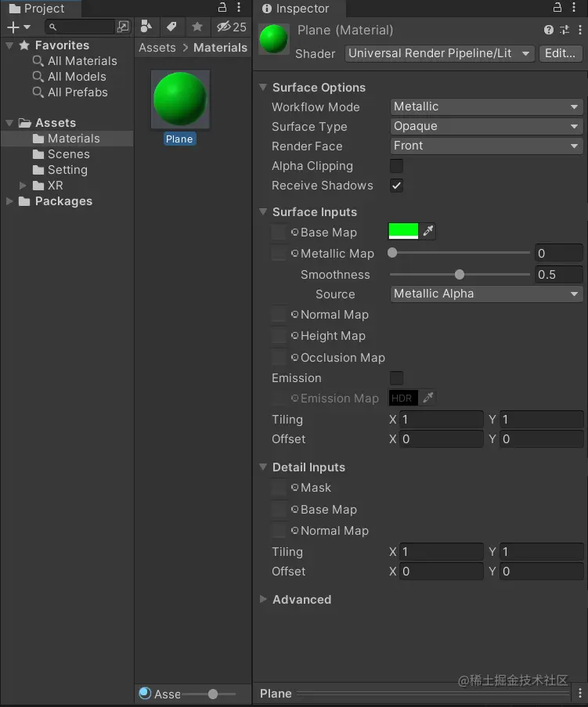Enable the Alpha Clipping checkbox
The image size is (588, 707).
tap(396, 166)
